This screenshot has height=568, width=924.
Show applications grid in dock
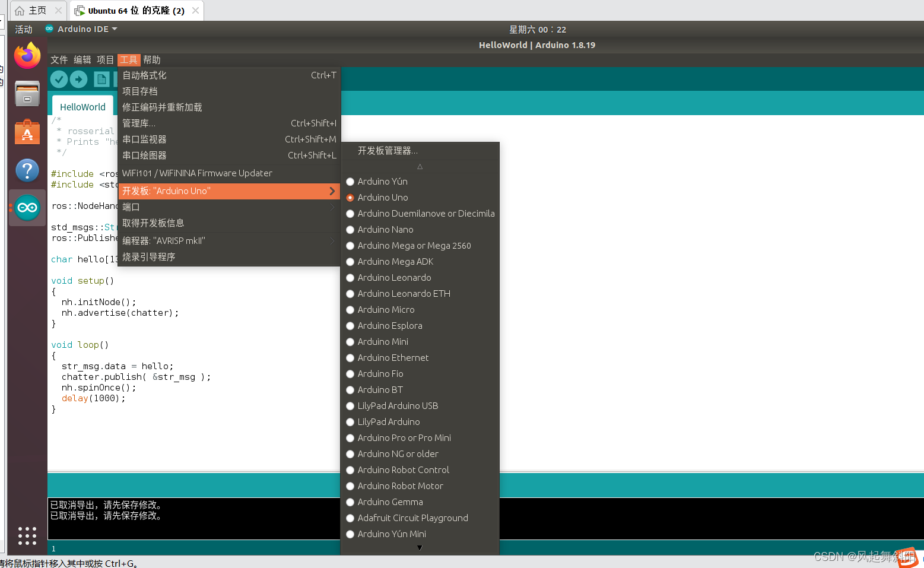pos(27,535)
